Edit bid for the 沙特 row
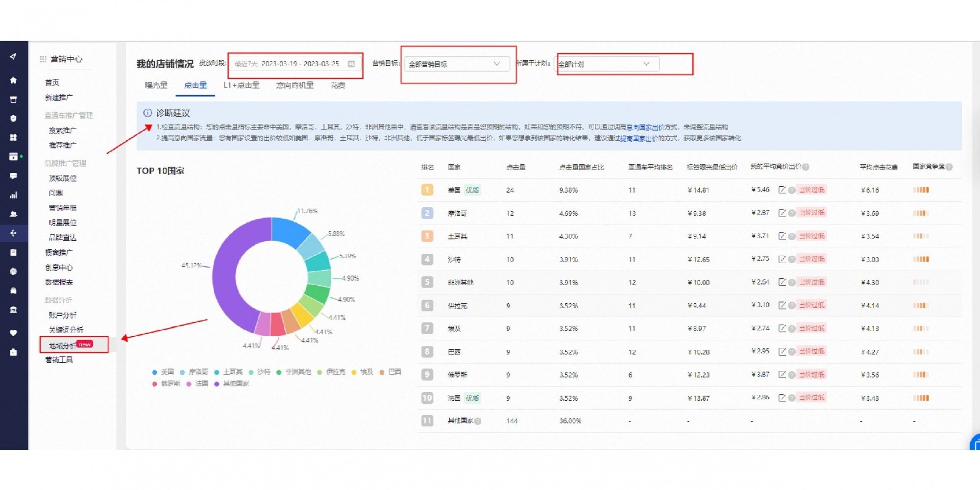 (782, 259)
